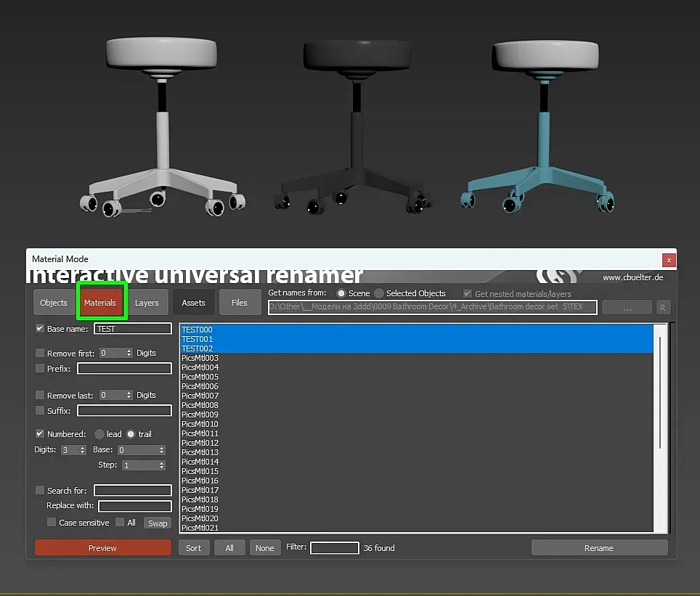This screenshot has height=596, width=700.
Task: Close the Material Mode window
Action: [669, 260]
